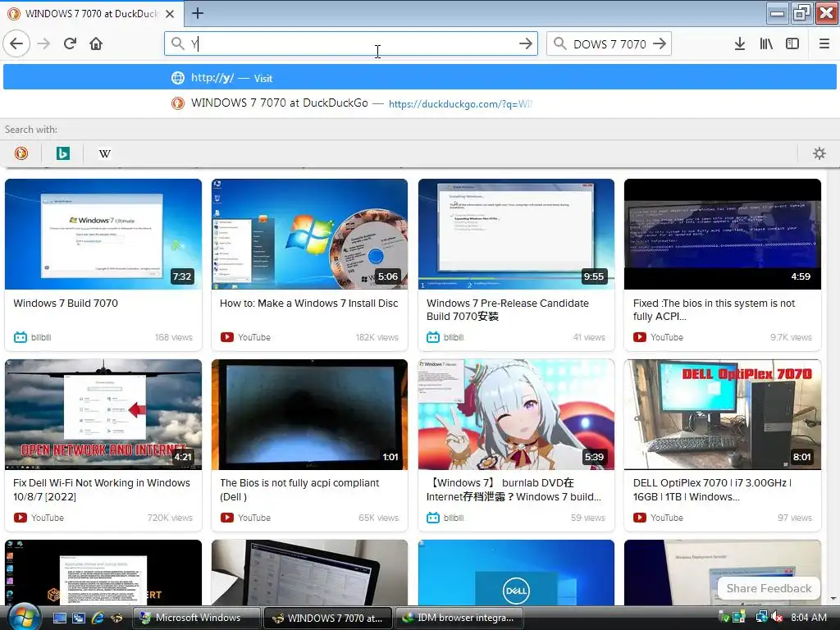Open the Downloads panel icon

point(740,43)
